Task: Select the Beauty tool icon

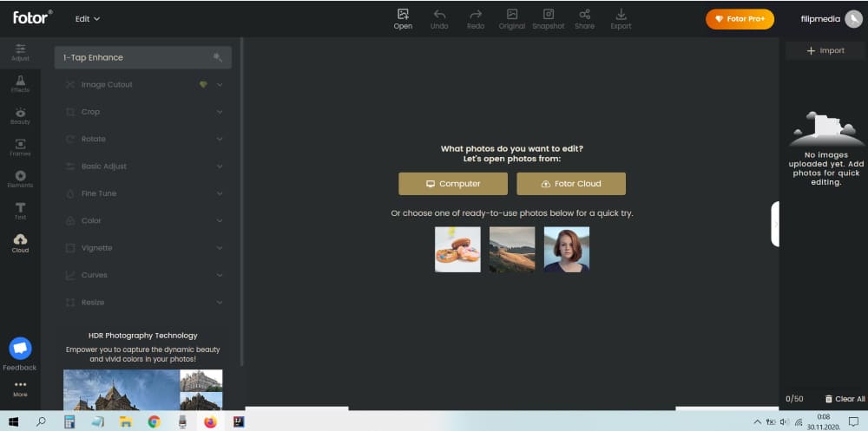Action: click(x=20, y=115)
